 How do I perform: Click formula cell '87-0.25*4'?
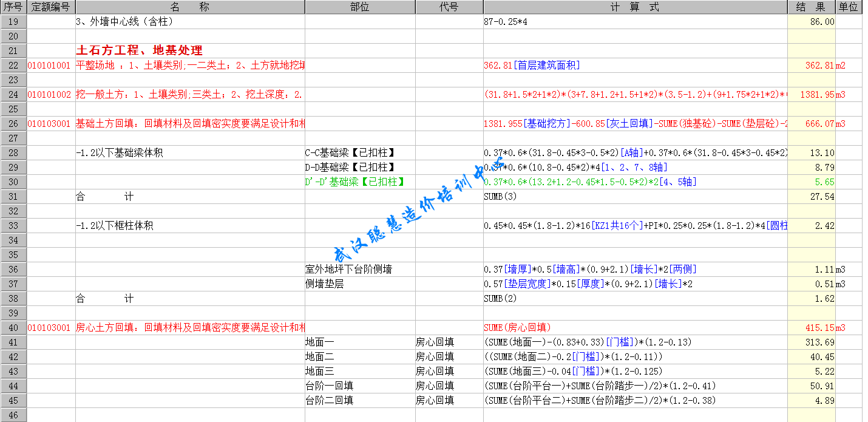point(635,22)
